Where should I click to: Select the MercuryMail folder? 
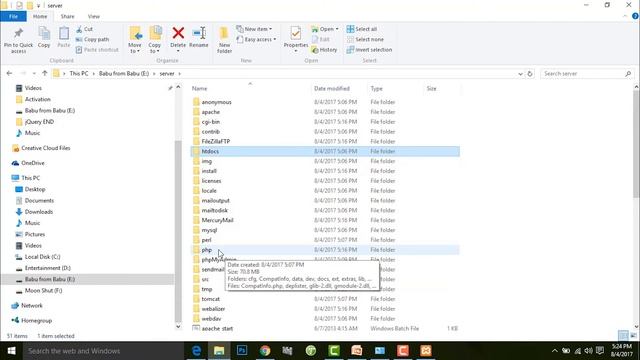[217, 220]
